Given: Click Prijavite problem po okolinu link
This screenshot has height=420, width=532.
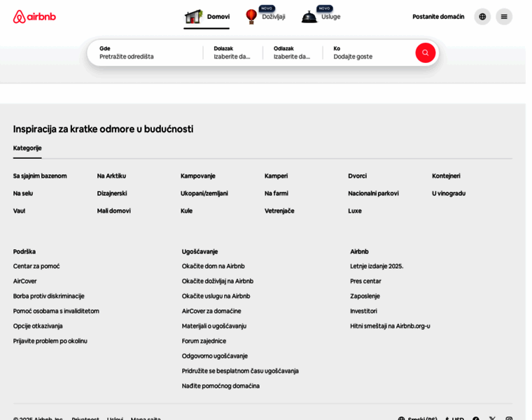Looking at the screenshot, I should (x=50, y=341).
